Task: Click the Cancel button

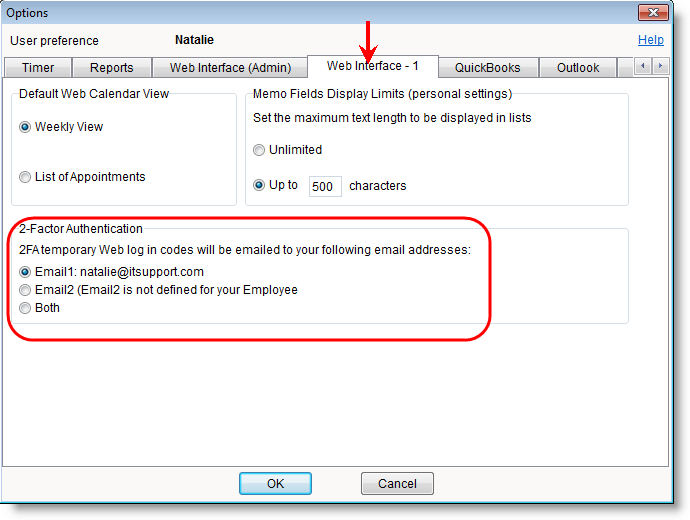Action: [x=397, y=484]
